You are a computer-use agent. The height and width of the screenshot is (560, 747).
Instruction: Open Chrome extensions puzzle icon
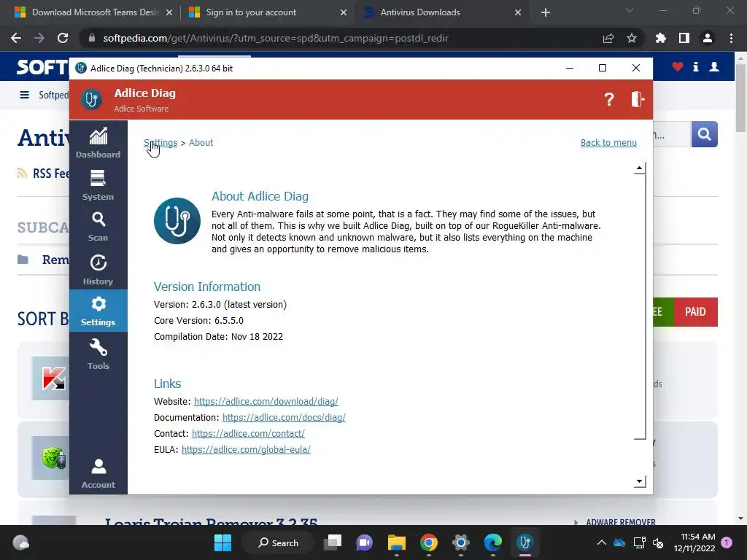(x=661, y=38)
